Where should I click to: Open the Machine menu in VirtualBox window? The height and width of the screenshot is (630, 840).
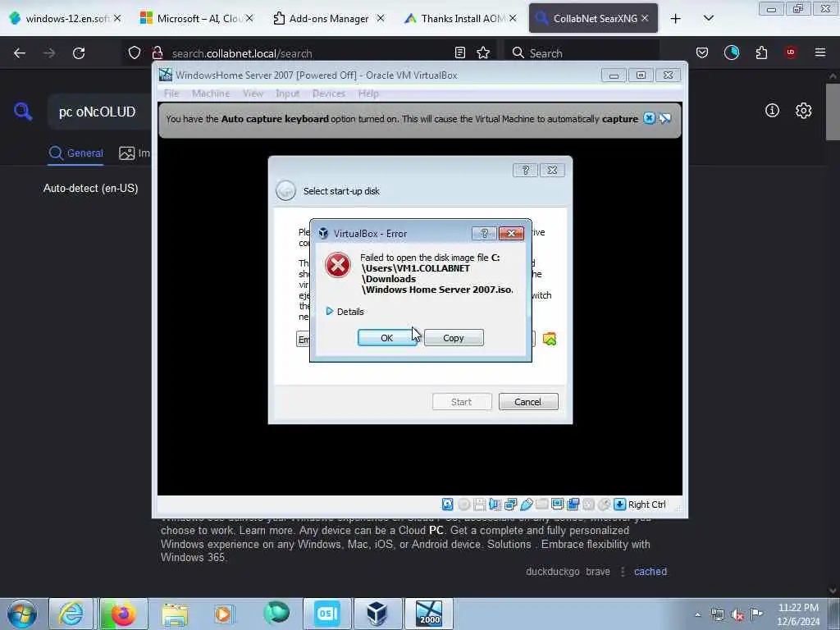point(211,94)
